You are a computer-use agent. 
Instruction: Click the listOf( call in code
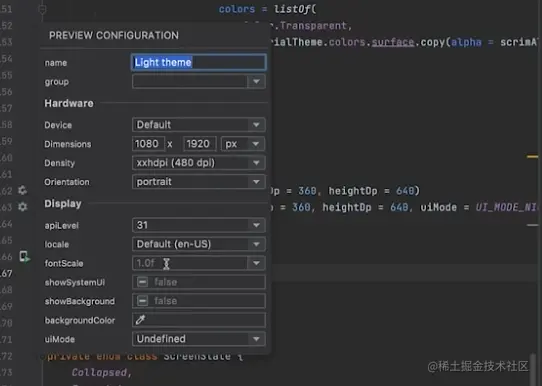(295, 9)
